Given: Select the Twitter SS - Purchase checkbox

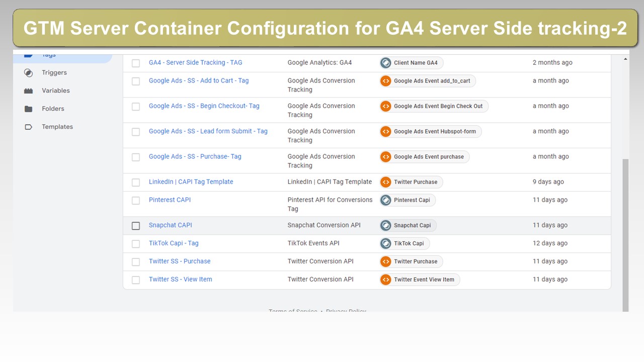Looking at the screenshot, I should [x=136, y=262].
